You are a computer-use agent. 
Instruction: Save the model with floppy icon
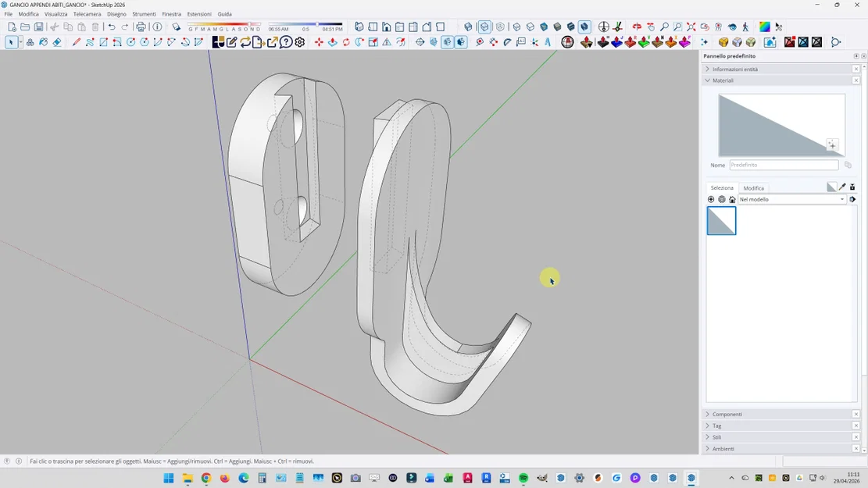pyautogui.click(x=39, y=27)
